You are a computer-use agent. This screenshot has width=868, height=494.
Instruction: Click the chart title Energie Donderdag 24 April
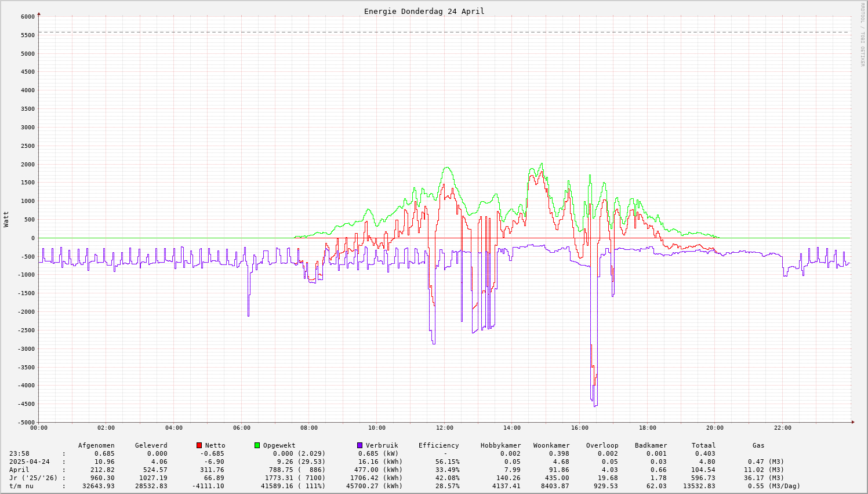pyautogui.click(x=424, y=11)
